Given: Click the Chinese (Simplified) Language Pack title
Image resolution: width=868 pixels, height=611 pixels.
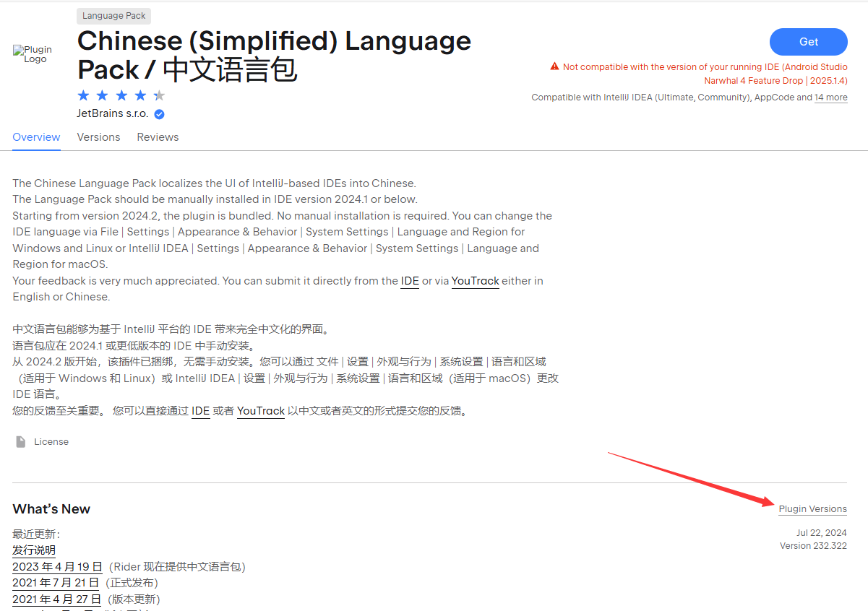Looking at the screenshot, I should [274, 56].
